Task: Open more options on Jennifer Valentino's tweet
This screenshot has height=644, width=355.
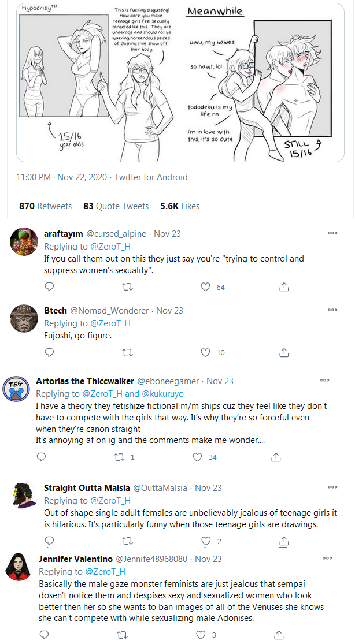Action: click(x=327, y=559)
